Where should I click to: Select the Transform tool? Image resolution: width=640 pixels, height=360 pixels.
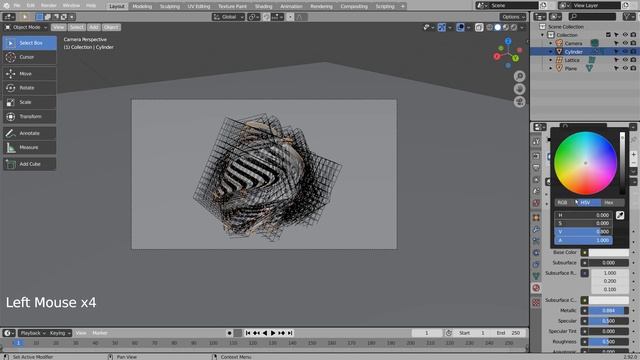point(29,116)
